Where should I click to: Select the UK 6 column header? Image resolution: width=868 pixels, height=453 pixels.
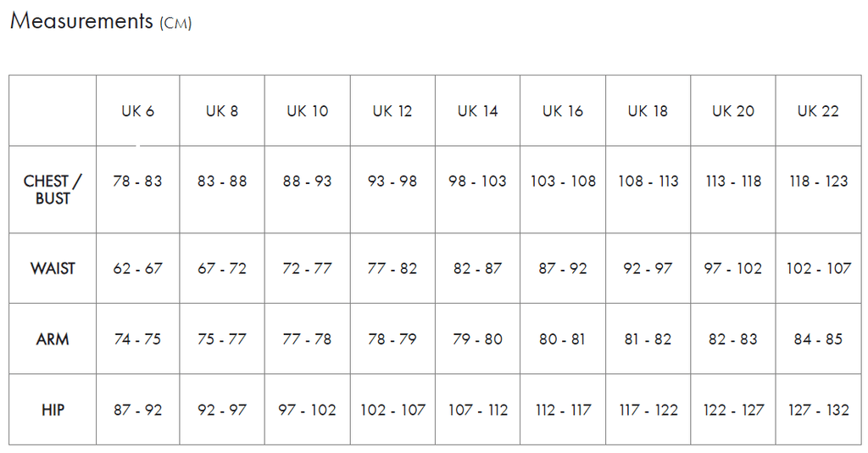[x=137, y=111]
